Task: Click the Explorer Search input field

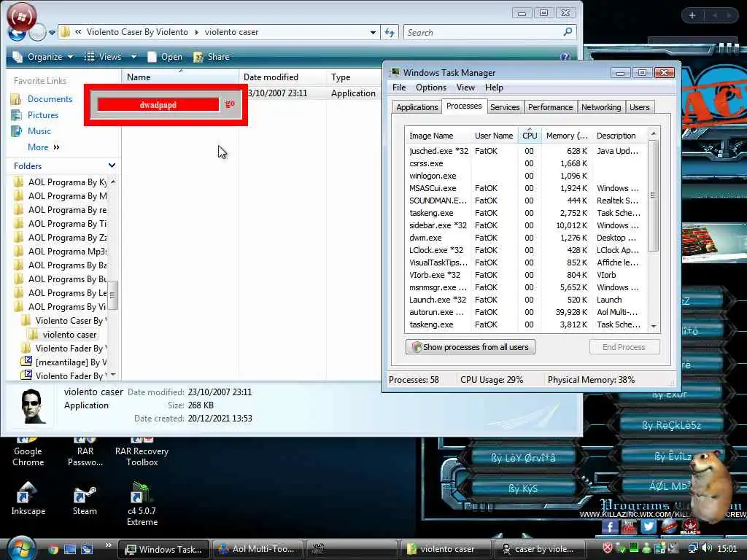Action: coord(483,32)
